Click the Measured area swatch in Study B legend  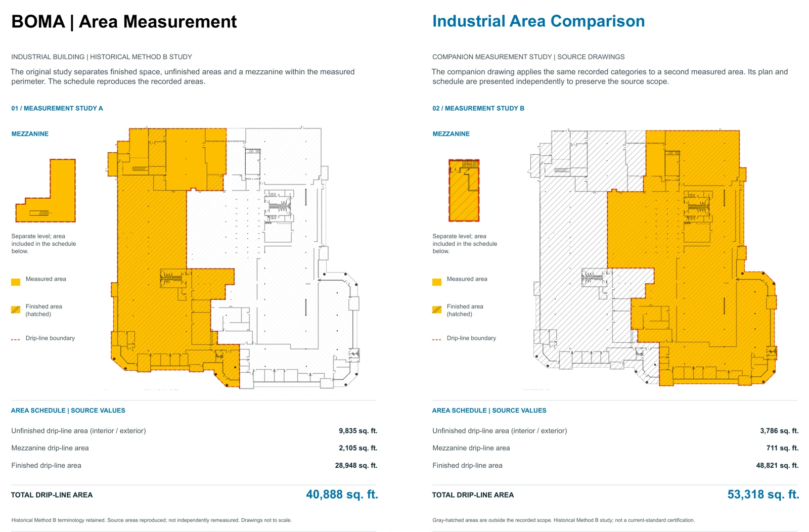pos(437,282)
